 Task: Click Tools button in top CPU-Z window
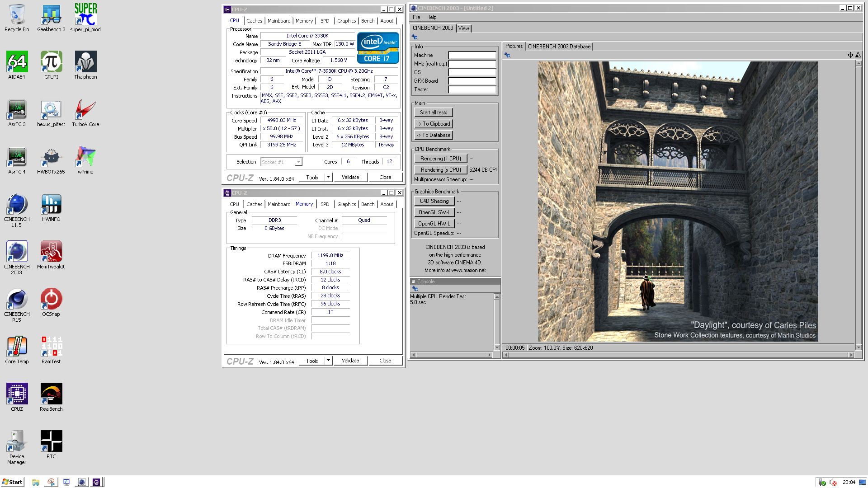coord(312,177)
